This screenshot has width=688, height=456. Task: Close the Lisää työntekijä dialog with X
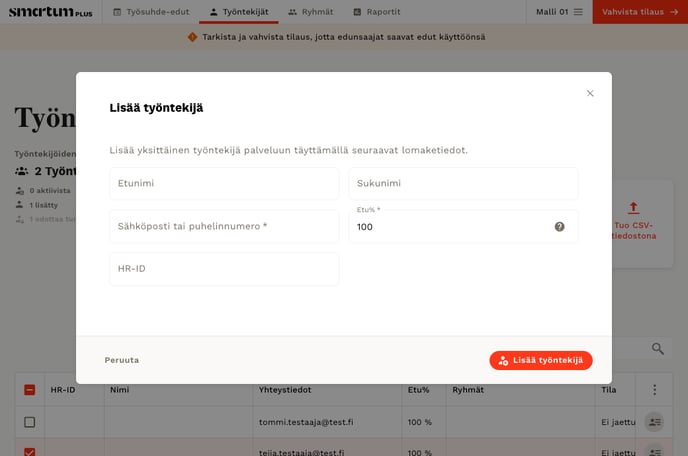[x=590, y=93]
